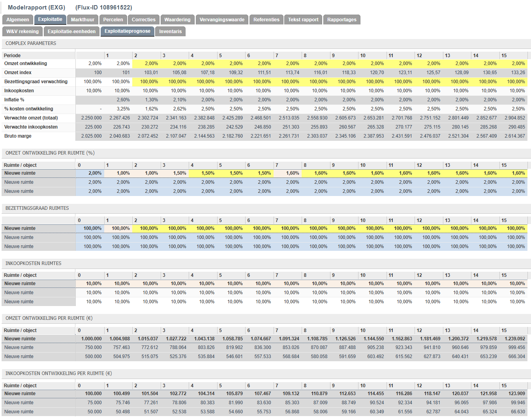Open the Vervangingswaarde tab

click(222, 20)
